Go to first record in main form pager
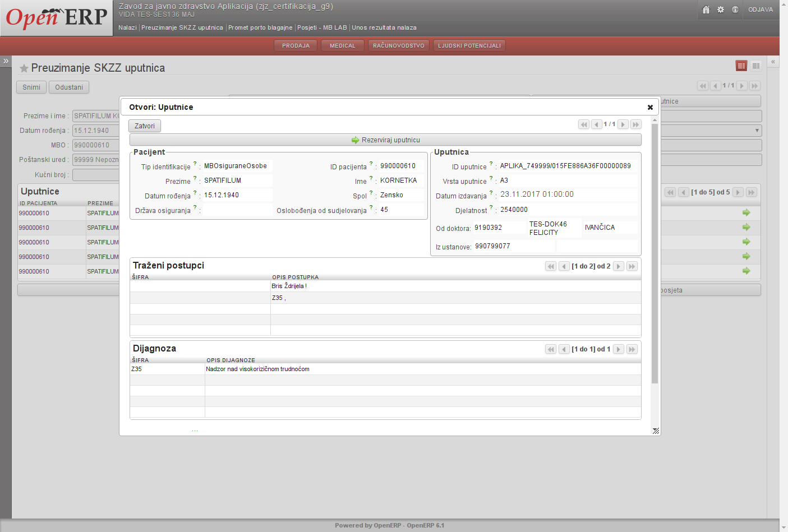Image resolution: width=788 pixels, height=532 pixels. coord(703,86)
